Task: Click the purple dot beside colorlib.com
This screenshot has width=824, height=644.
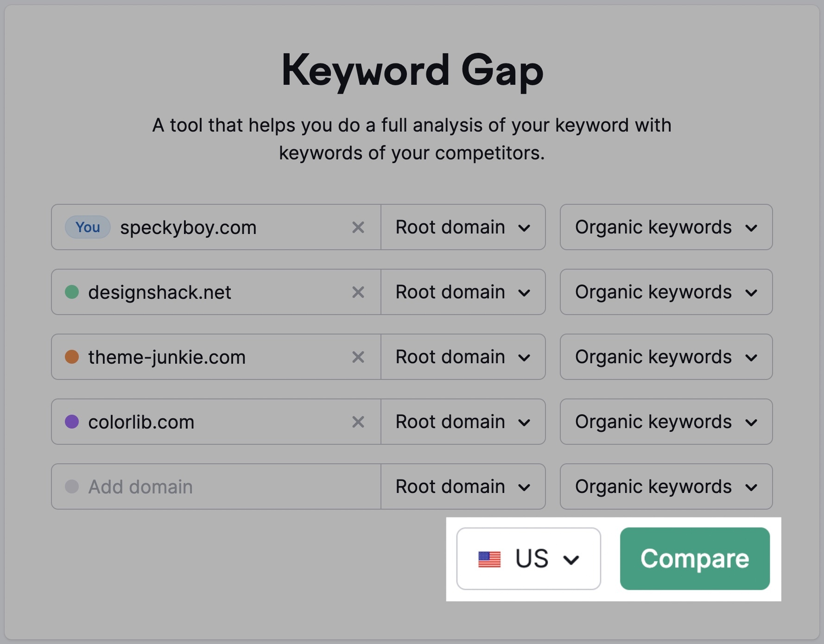Action: [72, 422]
